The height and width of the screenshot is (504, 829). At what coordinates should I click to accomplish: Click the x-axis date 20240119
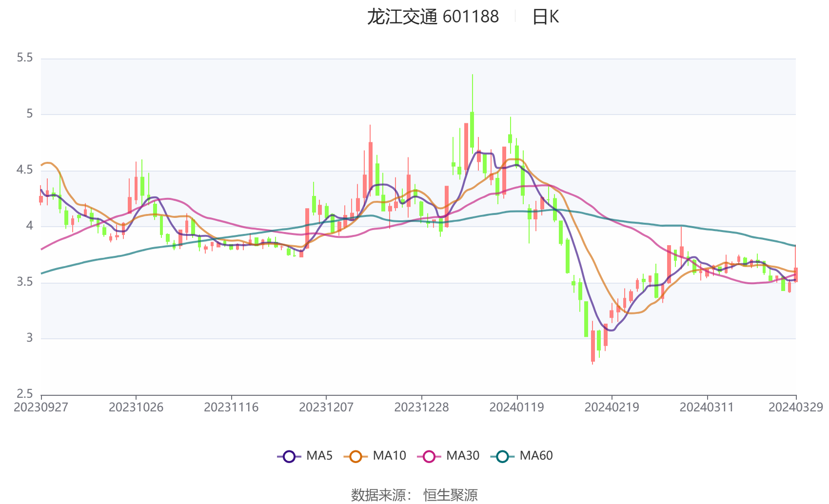(516, 407)
